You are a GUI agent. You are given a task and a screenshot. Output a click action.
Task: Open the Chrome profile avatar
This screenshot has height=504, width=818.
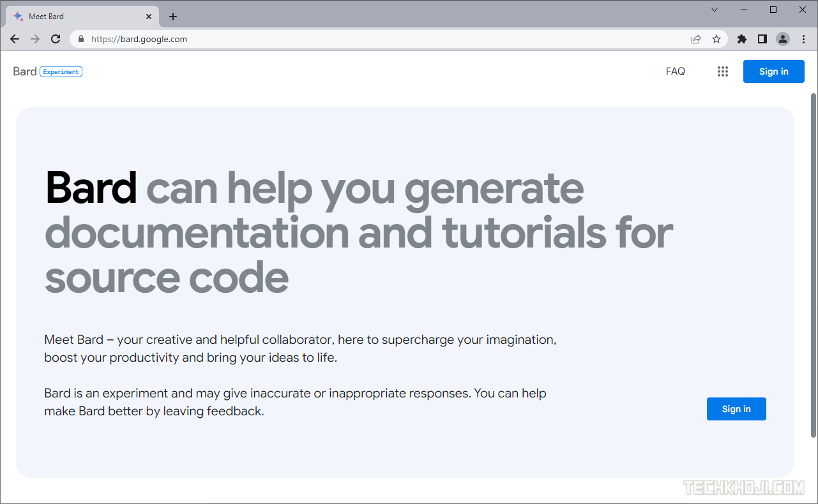pyautogui.click(x=783, y=39)
